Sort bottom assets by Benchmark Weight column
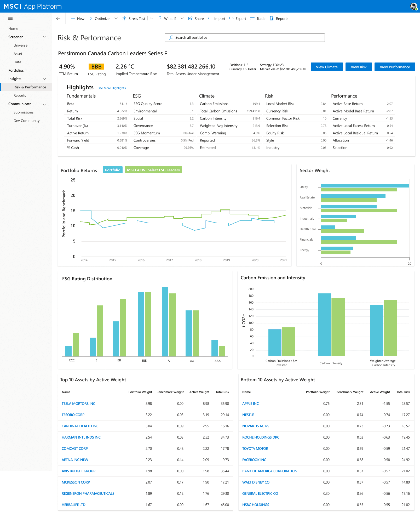The image size is (420, 517). [x=350, y=392]
